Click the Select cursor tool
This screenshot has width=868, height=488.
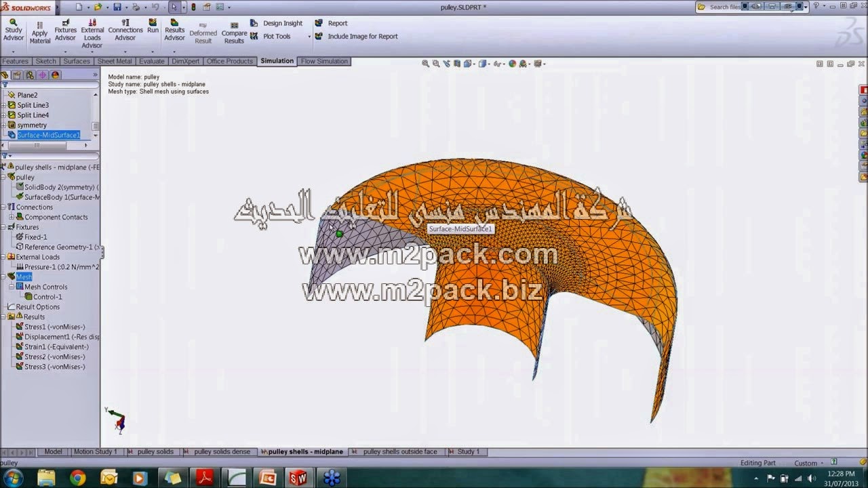(x=174, y=7)
